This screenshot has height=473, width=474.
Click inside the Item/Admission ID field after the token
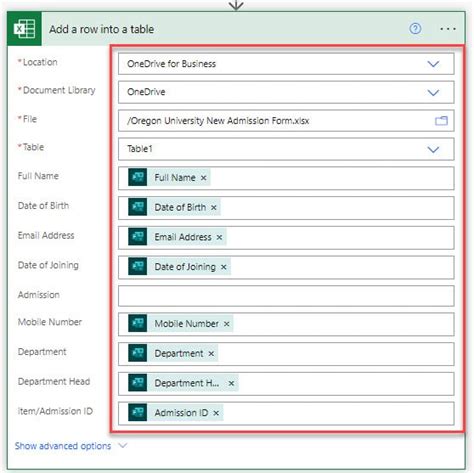[x=338, y=413]
